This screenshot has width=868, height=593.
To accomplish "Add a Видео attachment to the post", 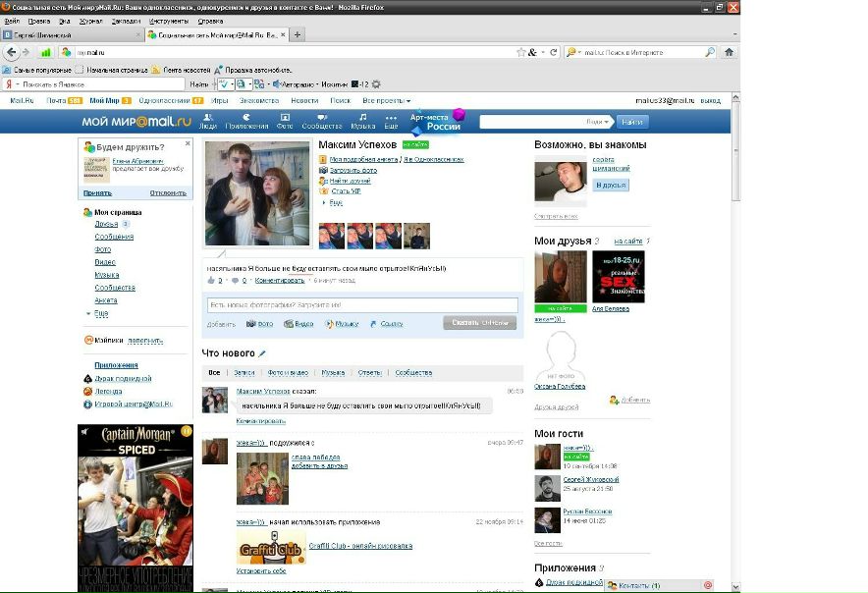I will tap(298, 323).
